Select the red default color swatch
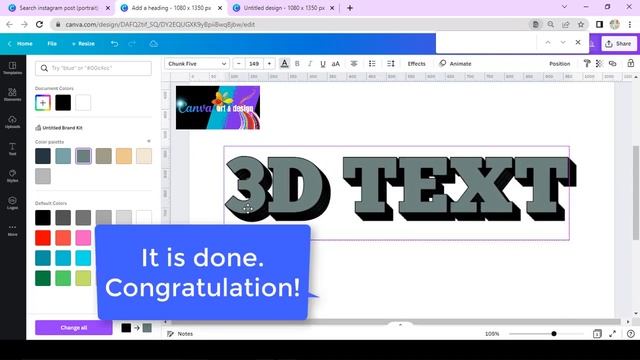640x360 pixels. [x=43, y=238]
